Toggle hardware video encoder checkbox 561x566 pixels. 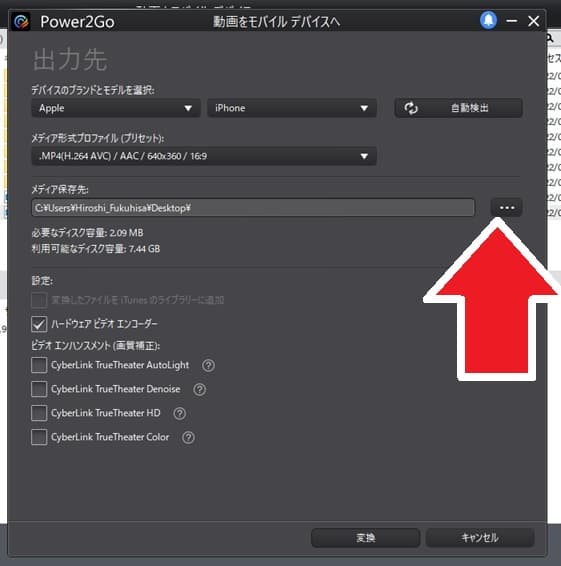39,324
